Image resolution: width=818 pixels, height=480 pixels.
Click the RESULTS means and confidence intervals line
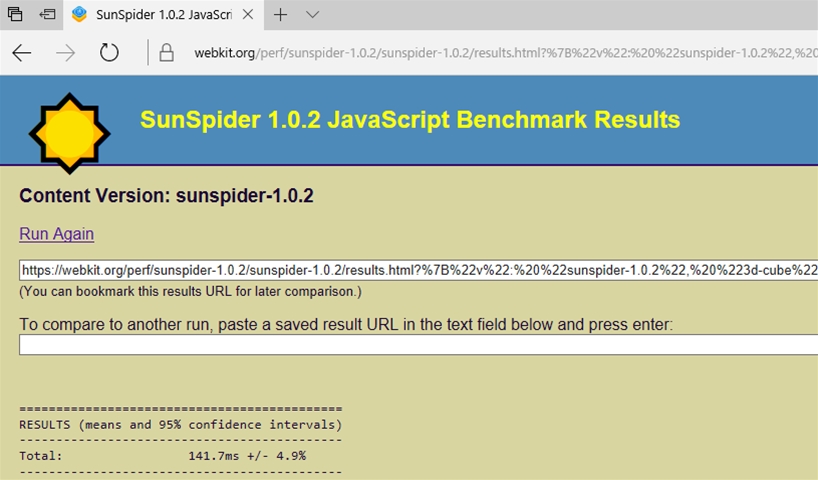[x=181, y=425]
